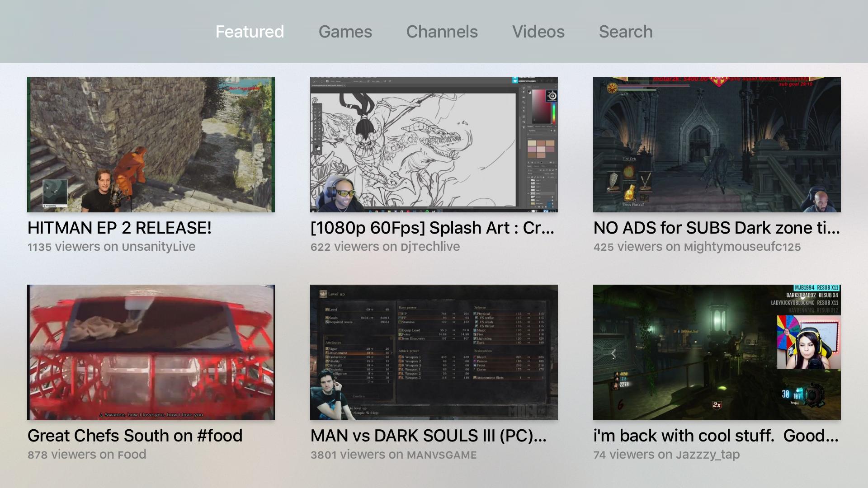The height and width of the screenshot is (488, 868).
Task: Click the 1135 viewers on UnsanityLive text
Action: (x=111, y=247)
